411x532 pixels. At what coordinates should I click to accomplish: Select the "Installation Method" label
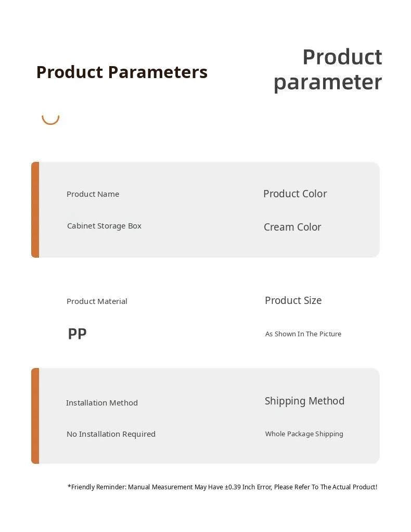[102, 403]
